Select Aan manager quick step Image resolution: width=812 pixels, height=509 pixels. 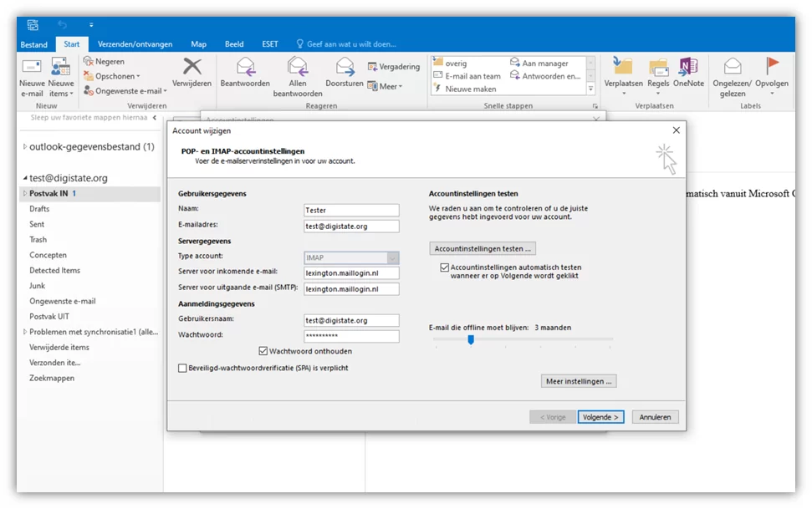pos(539,64)
